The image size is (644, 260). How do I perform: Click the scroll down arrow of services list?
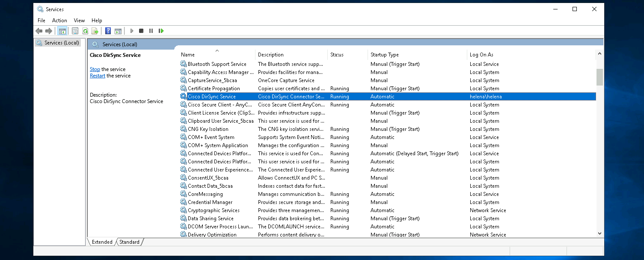tap(599, 233)
